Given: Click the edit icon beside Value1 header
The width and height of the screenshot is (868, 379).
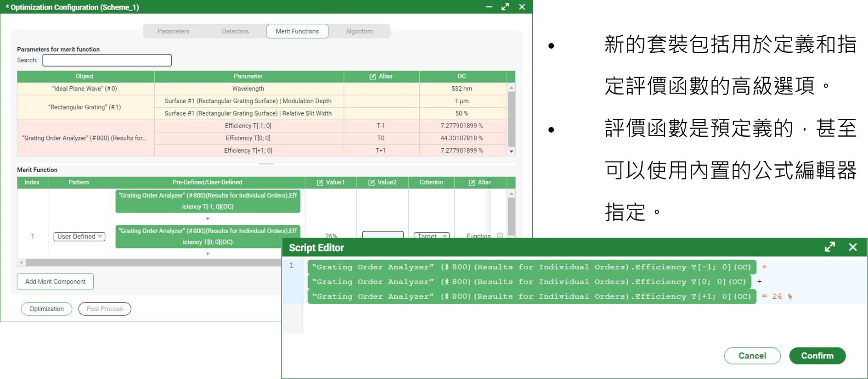Looking at the screenshot, I should pyautogui.click(x=320, y=183).
